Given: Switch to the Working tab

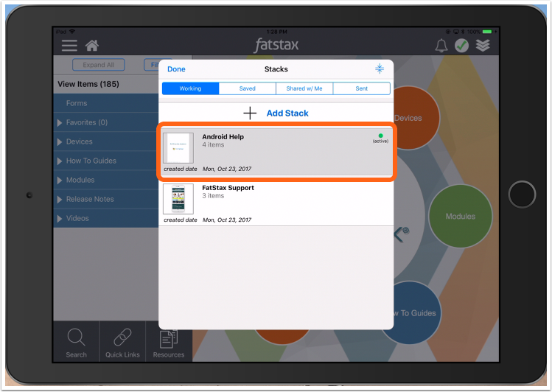Looking at the screenshot, I should (190, 88).
